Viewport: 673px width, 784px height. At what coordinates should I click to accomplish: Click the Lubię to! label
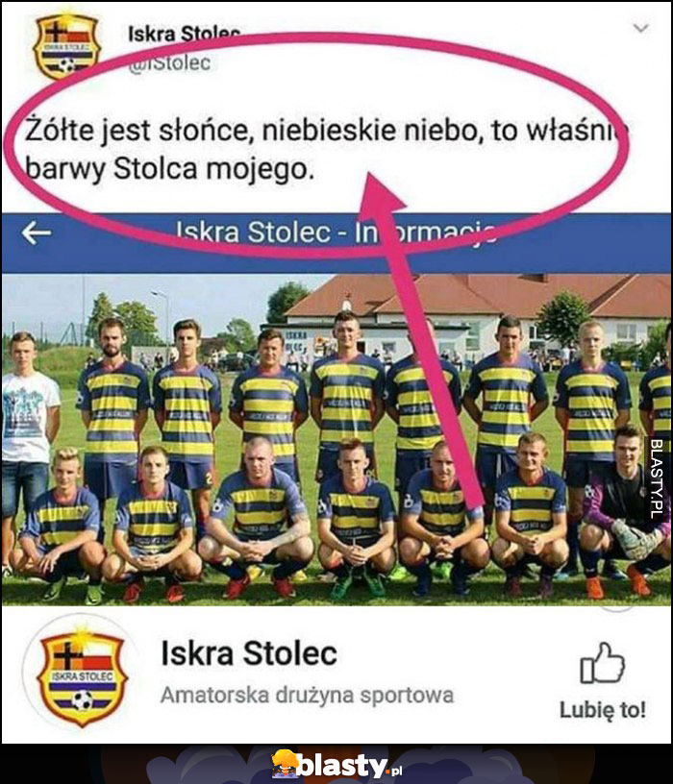click(603, 709)
